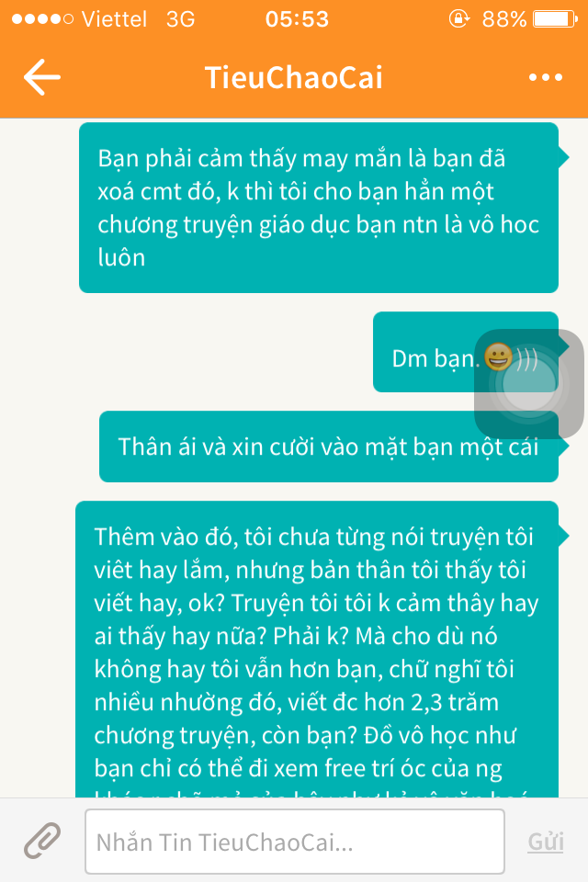
Task: Tap the Gửi send link
Action: (545, 842)
